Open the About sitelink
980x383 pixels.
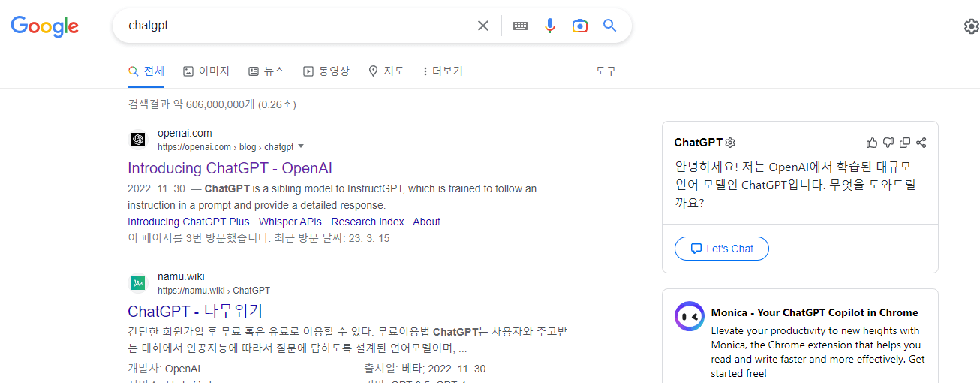pos(427,222)
